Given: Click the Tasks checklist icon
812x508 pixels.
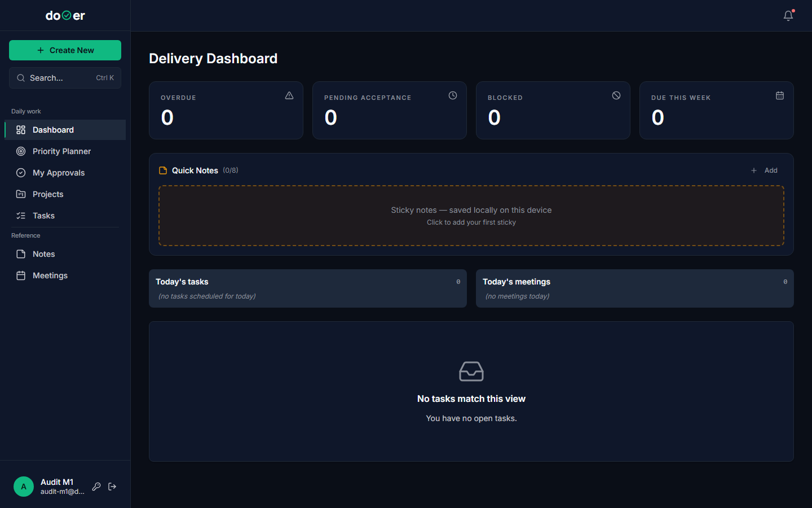Looking at the screenshot, I should coord(21,216).
